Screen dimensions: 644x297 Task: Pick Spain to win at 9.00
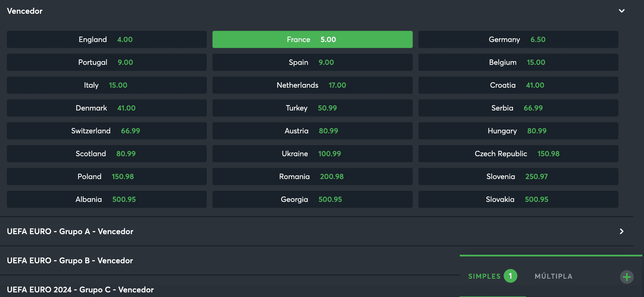(312, 62)
